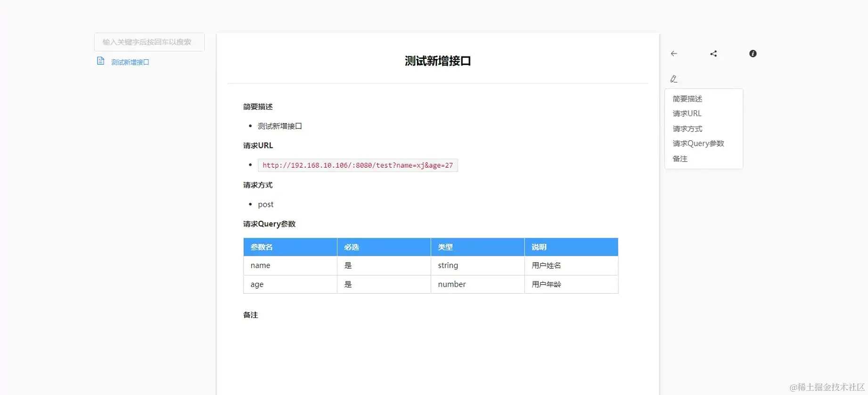Click the 'age' parameter cell
This screenshot has height=395, width=868.
(290, 284)
